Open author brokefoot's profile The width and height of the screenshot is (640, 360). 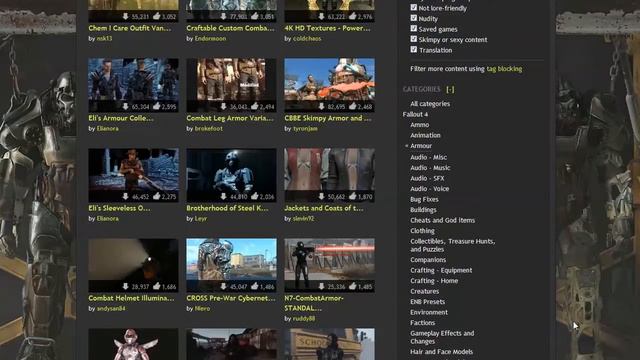click(x=209, y=129)
